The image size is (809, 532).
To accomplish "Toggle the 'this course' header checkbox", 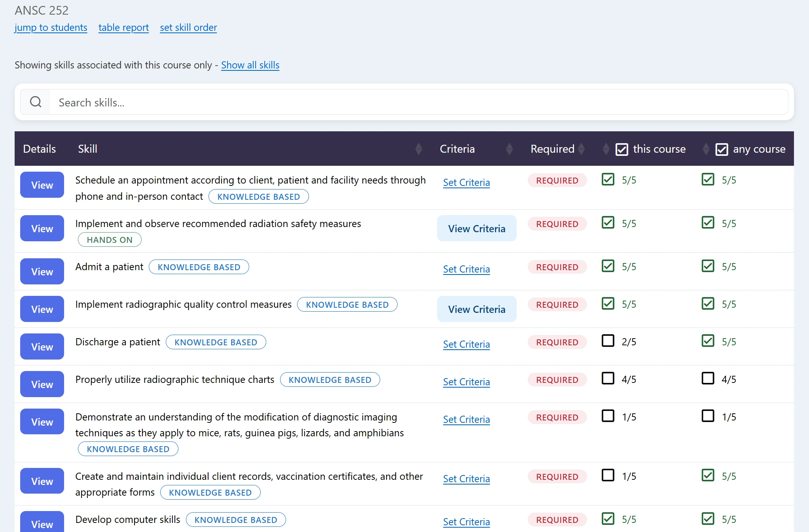I will tap(621, 149).
